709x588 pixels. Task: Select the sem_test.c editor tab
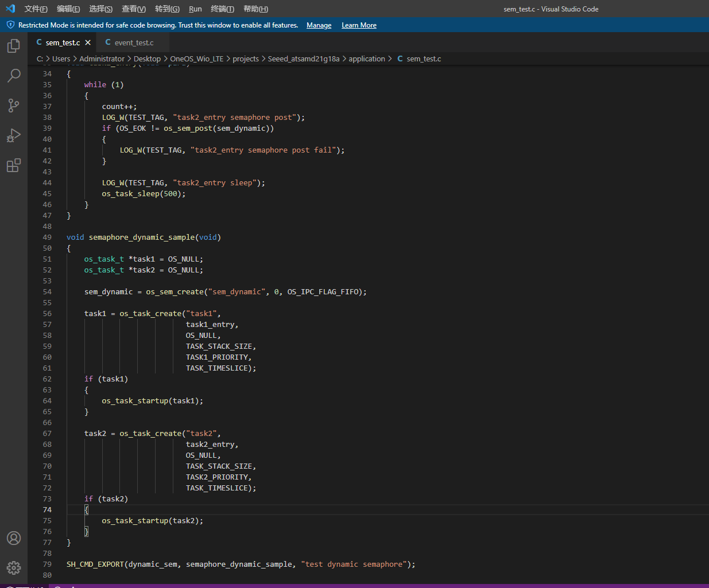(x=63, y=42)
